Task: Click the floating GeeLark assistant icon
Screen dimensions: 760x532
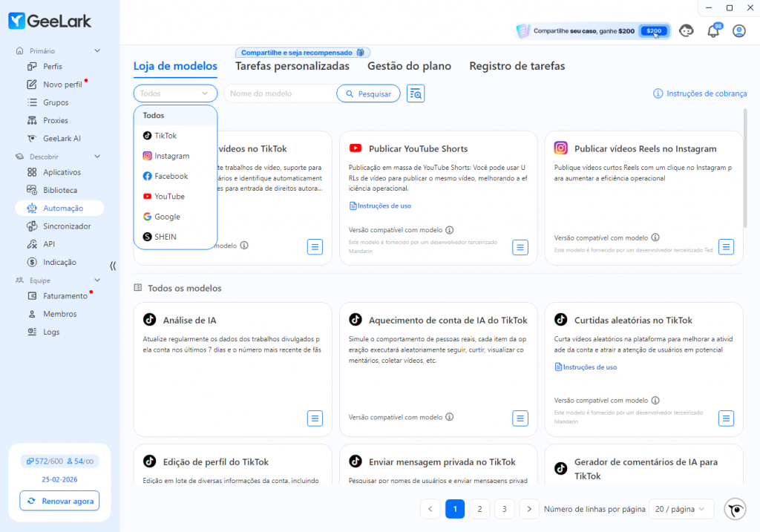Action: 735,509
